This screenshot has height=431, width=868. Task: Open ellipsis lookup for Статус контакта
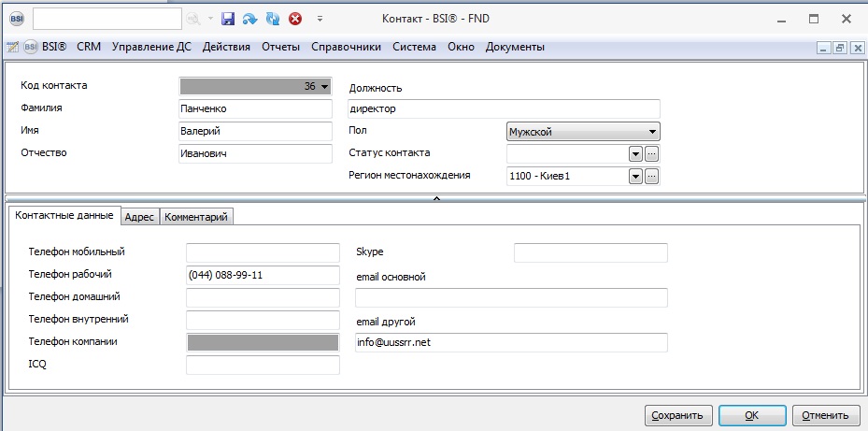pos(652,153)
